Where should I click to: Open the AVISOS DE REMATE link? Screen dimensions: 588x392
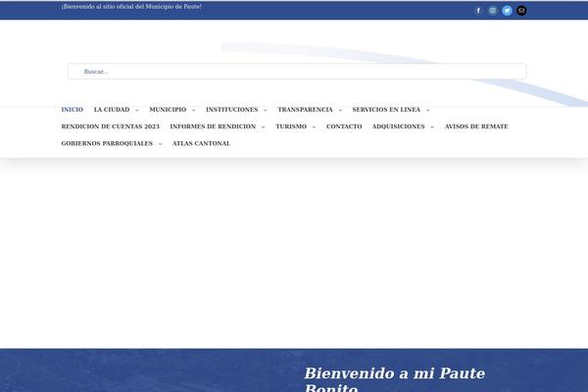tap(476, 126)
